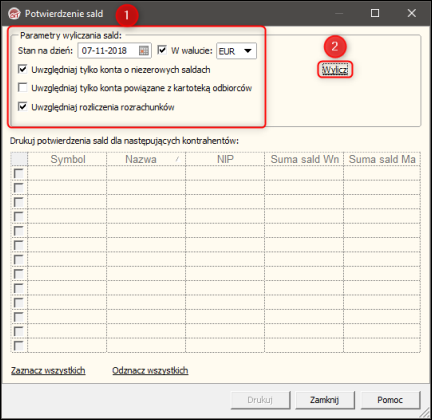
Task: Select the NIP column header
Action: point(225,159)
